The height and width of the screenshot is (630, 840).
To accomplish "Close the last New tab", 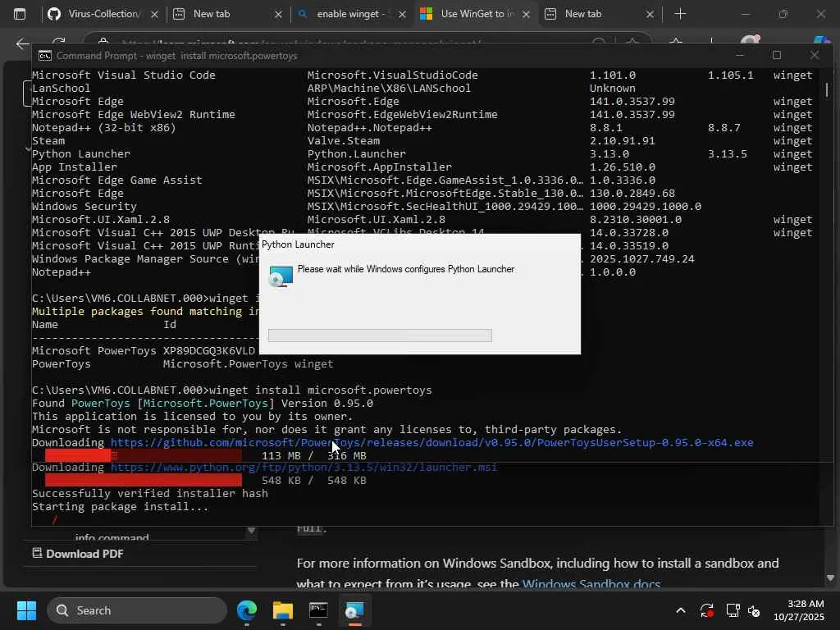I will click(650, 15).
